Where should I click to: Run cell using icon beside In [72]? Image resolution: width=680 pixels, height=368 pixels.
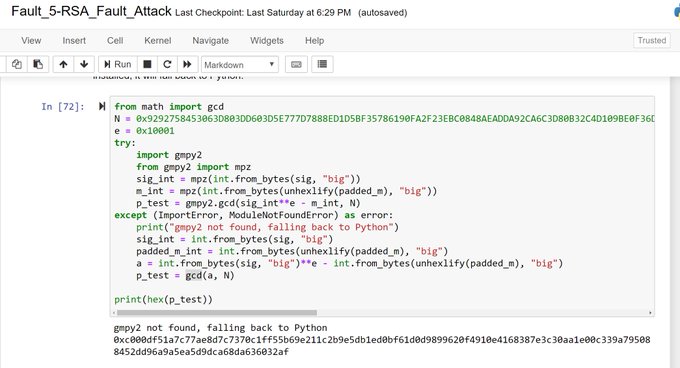coord(102,106)
